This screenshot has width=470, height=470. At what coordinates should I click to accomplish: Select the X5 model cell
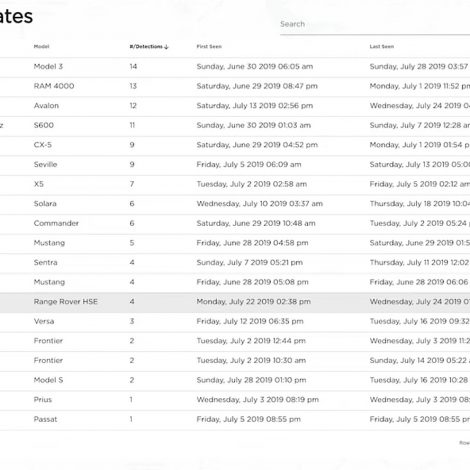pos(39,184)
